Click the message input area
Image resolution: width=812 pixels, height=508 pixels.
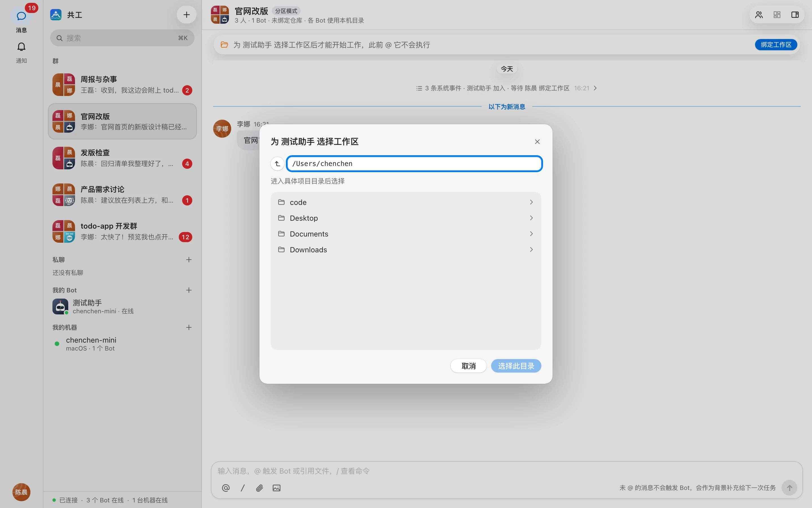[x=506, y=471]
